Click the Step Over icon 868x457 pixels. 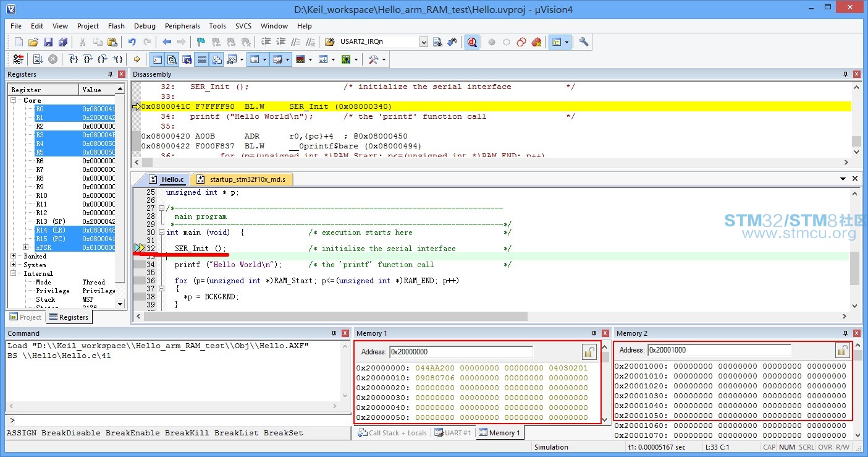point(88,59)
